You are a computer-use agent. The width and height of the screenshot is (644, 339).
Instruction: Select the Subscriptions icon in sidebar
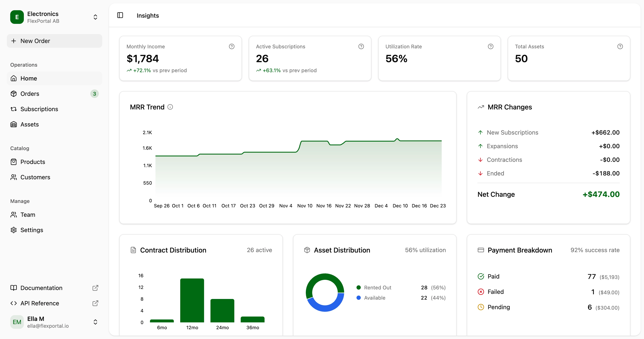pos(14,109)
